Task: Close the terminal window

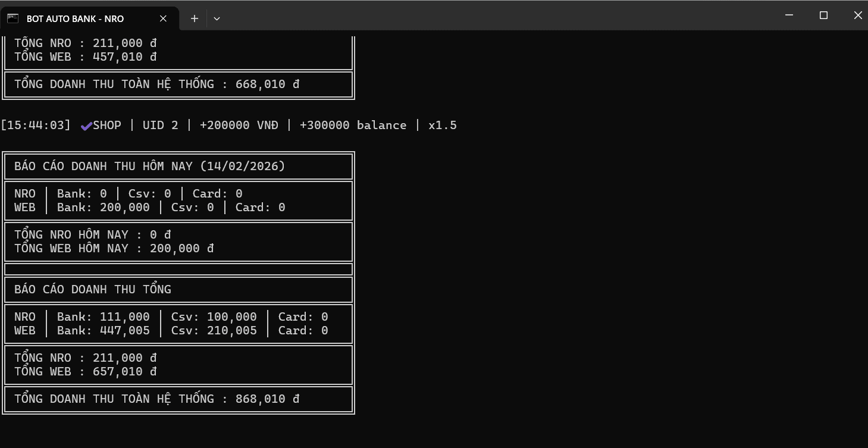Action: click(857, 15)
